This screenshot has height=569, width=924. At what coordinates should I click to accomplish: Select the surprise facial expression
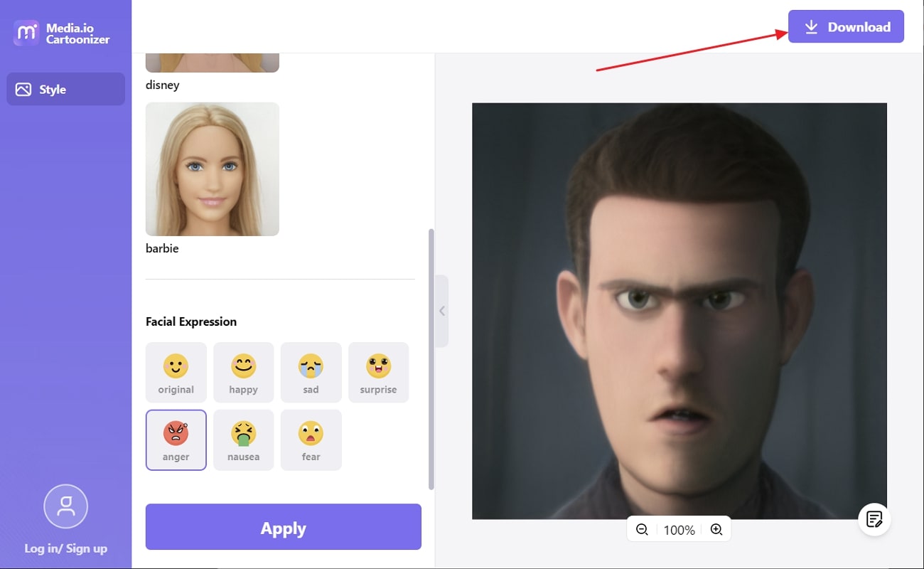click(378, 372)
